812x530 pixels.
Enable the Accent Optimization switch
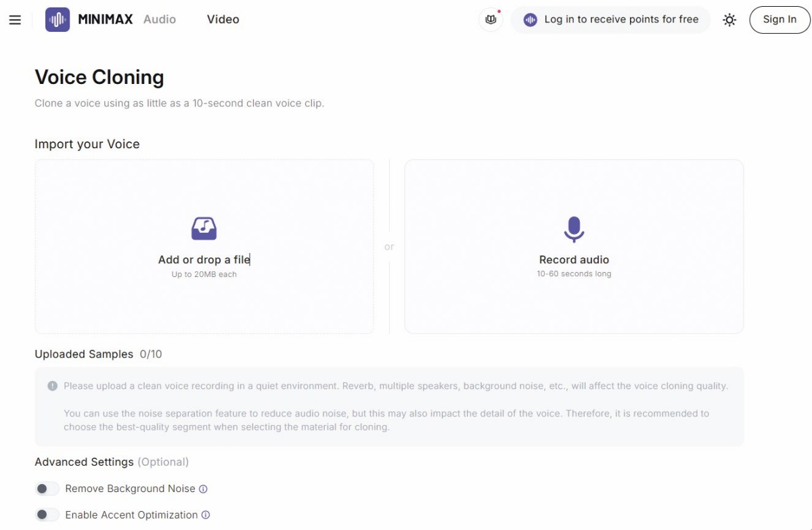point(47,515)
